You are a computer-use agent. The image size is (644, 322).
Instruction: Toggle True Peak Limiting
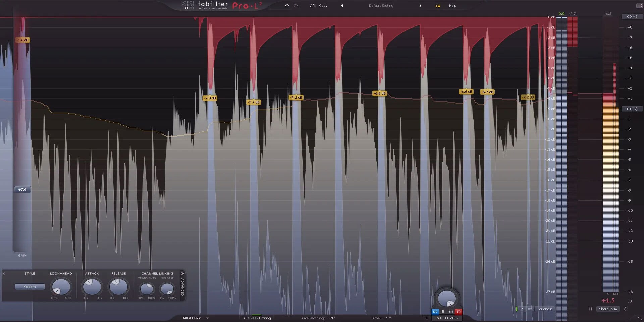point(256,318)
